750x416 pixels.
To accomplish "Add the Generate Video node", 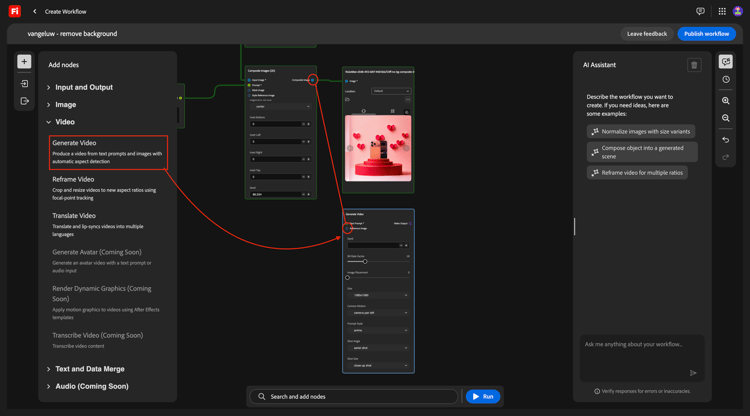I will pos(108,152).
